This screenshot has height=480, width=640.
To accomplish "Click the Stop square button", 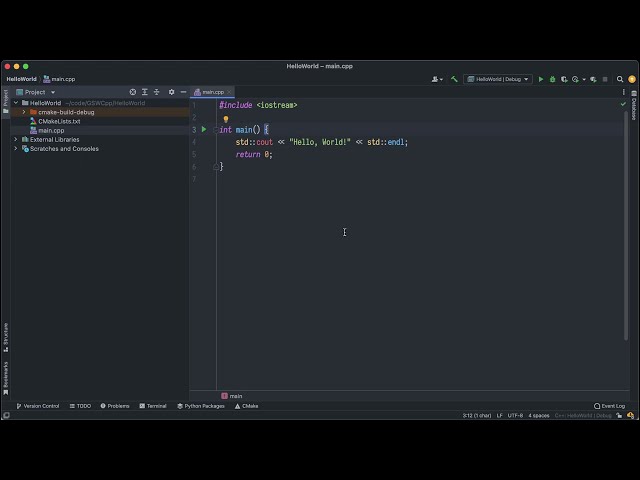I will (605, 79).
